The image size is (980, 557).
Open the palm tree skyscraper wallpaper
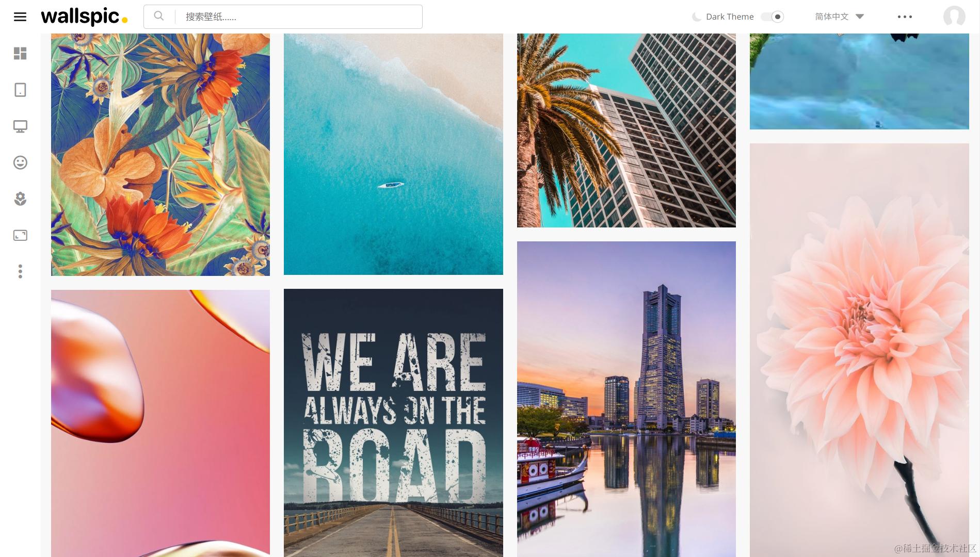click(626, 130)
